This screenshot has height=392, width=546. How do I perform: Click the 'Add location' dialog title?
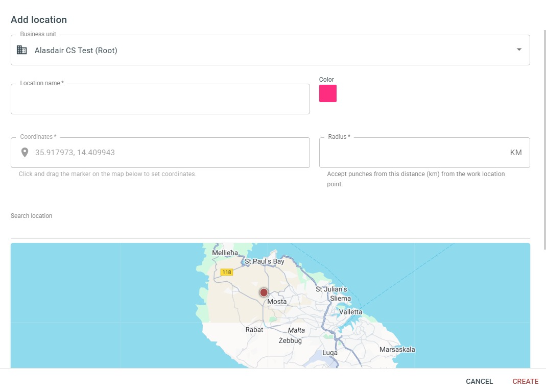(x=39, y=20)
